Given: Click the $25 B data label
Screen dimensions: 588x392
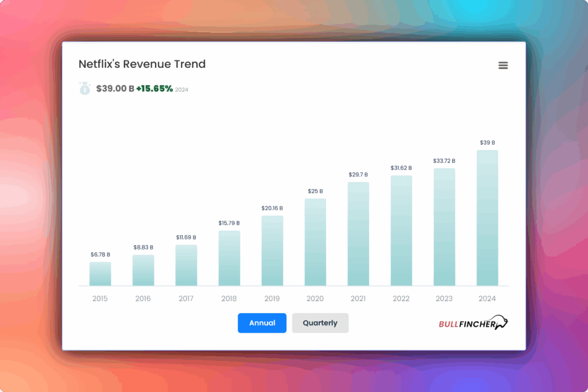Looking at the screenshot, I should pos(315,191).
